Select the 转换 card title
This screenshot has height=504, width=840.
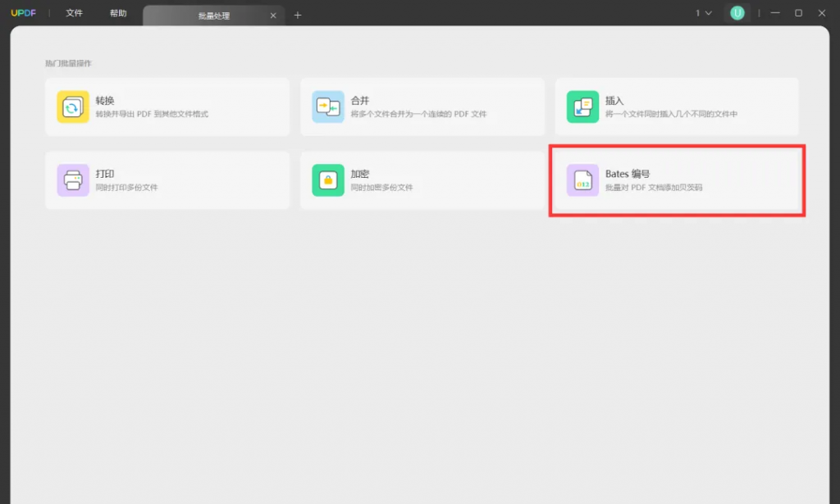click(x=105, y=100)
